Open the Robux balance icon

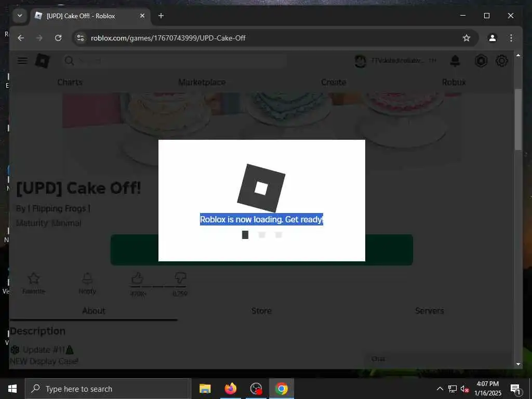481,61
